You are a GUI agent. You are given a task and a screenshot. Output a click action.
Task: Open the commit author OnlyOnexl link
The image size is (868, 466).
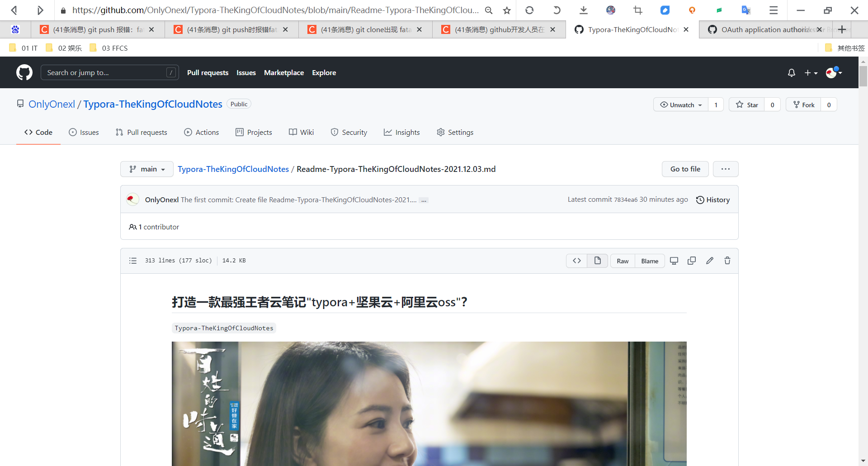162,200
